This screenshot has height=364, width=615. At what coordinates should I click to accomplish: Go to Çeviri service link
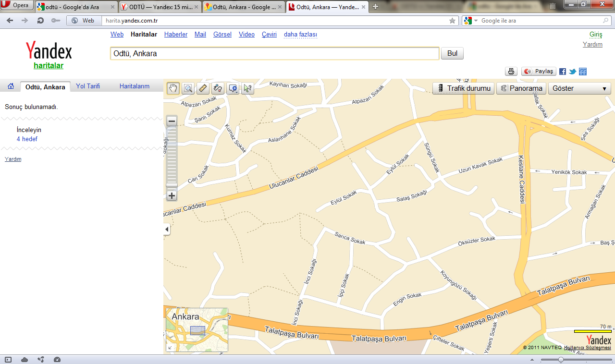(x=269, y=35)
